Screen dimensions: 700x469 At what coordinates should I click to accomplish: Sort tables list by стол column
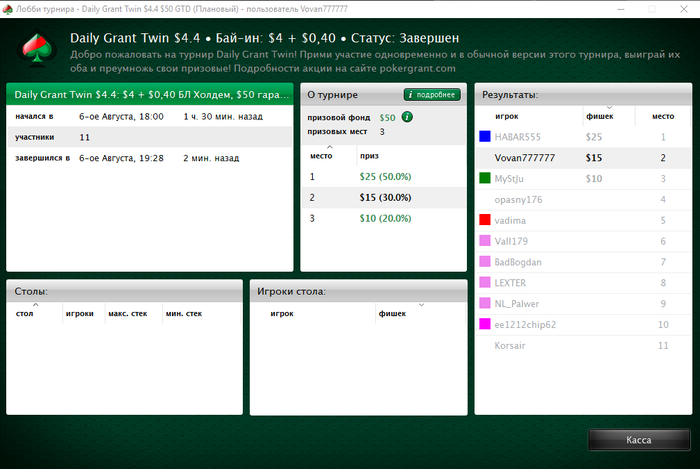point(35,313)
